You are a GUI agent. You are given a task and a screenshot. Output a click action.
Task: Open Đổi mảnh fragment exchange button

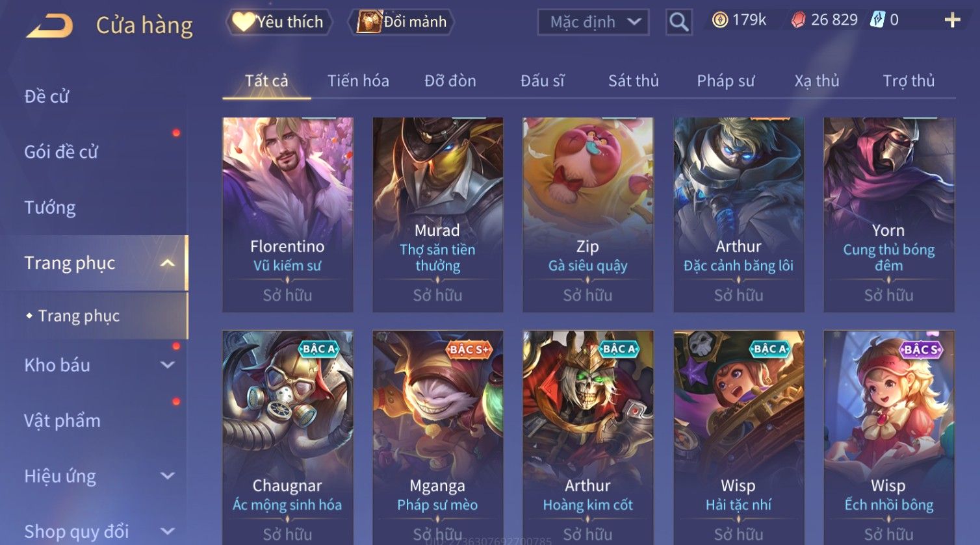[402, 21]
